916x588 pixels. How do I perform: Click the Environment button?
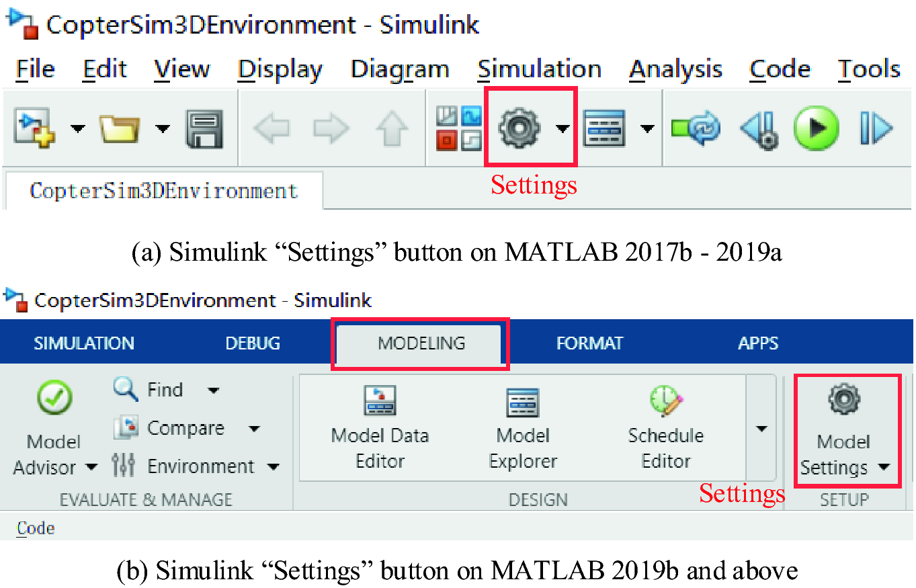pyautogui.click(x=183, y=466)
